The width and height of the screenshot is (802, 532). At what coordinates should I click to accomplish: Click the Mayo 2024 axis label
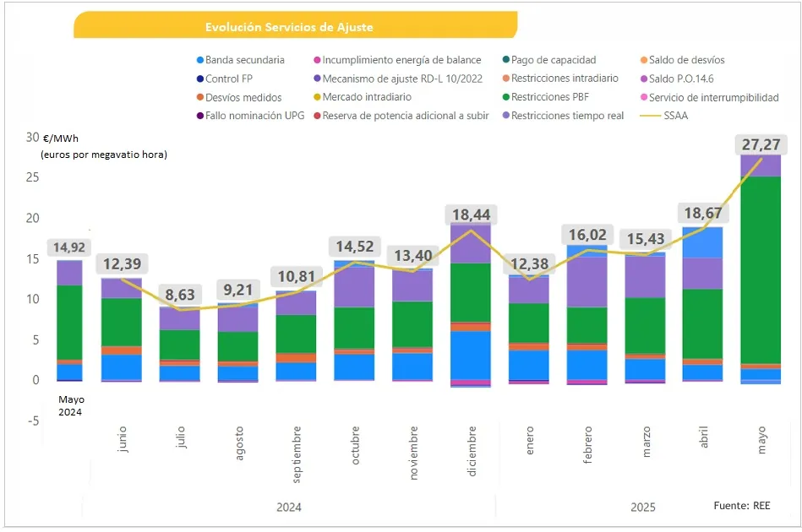pos(71,406)
